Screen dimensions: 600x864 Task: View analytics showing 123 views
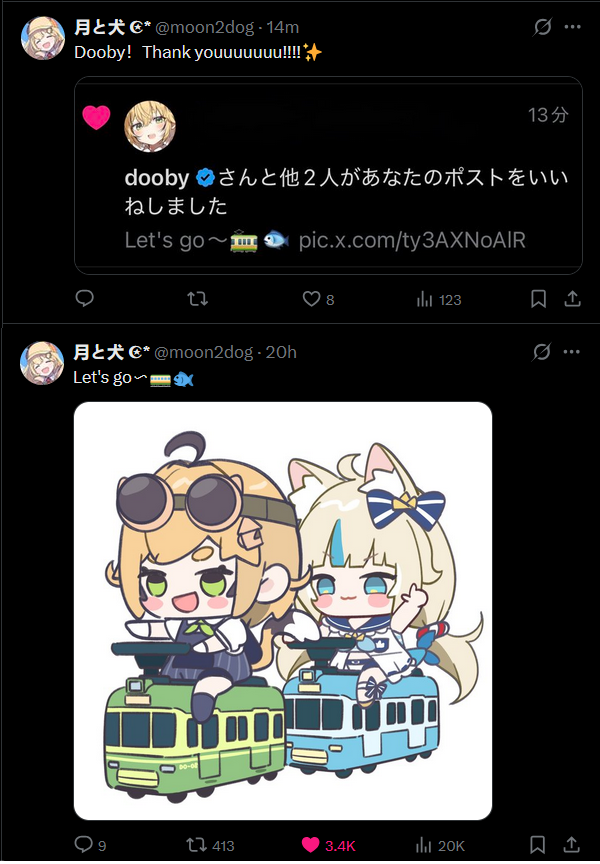(439, 299)
